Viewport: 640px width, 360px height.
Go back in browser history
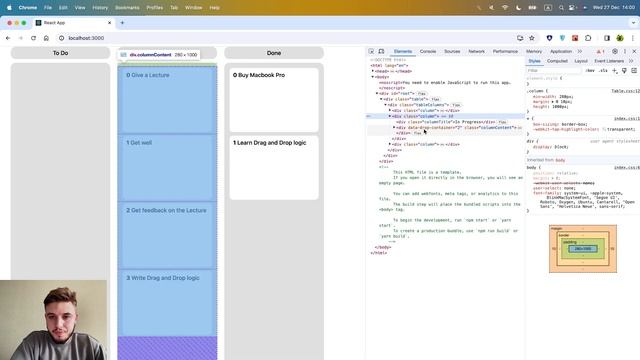[x=8, y=38]
